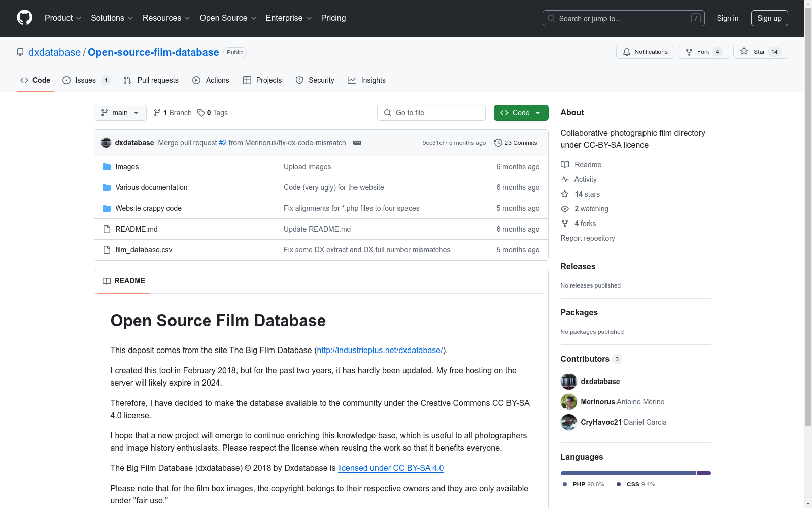Open the licensed under CC BY-SA 4.0 link
The image size is (812, 508).
[391, 468]
